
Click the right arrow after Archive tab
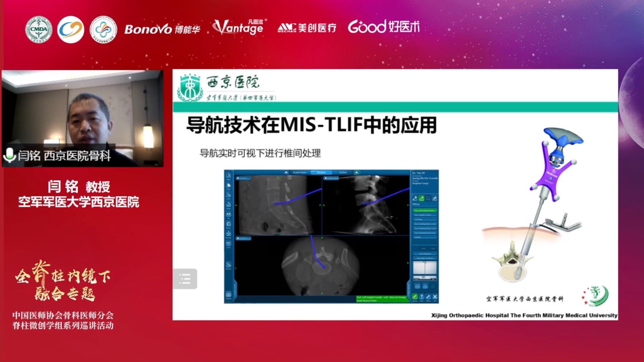[x=357, y=172]
